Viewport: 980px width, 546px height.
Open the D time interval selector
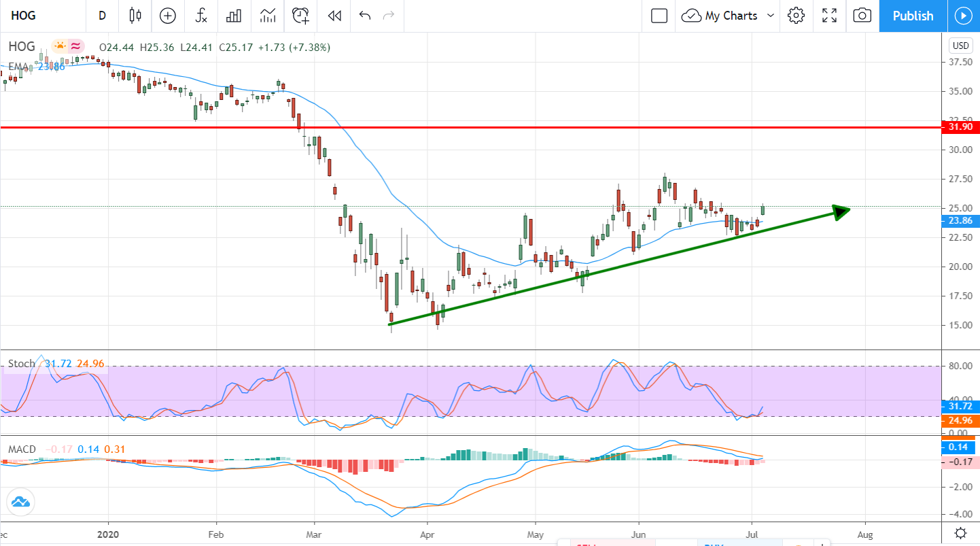point(102,16)
